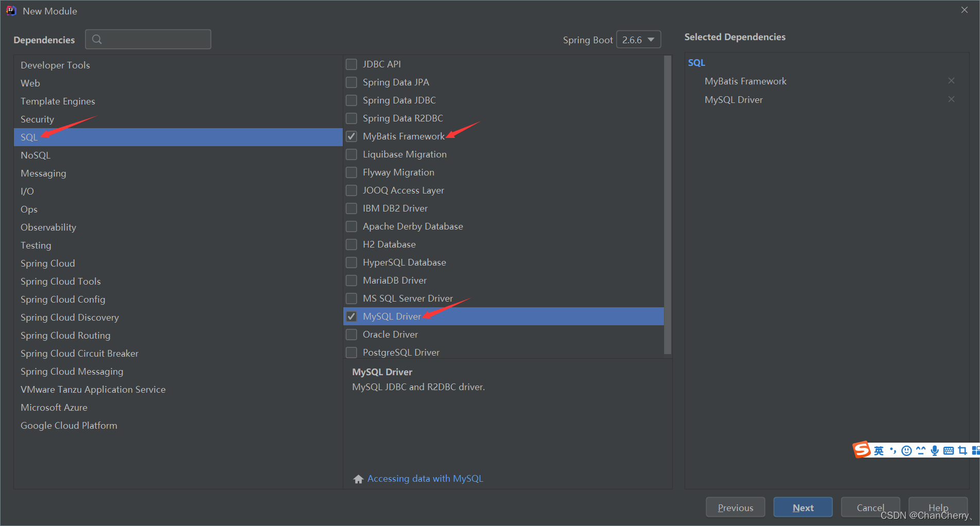This screenshot has height=526, width=980.
Task: Enable HyperSQL Database dependency
Action: pyautogui.click(x=352, y=262)
